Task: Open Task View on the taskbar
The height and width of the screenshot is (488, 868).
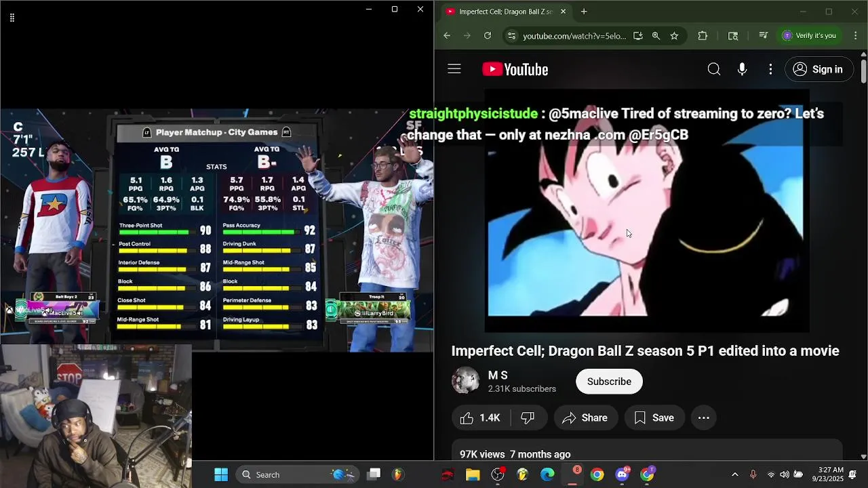Action: coord(374,474)
